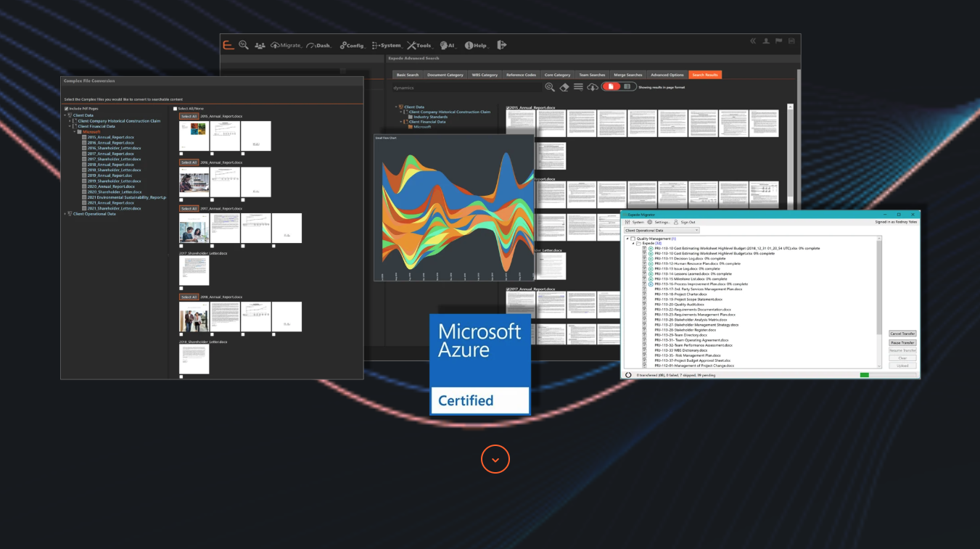Viewport: 980px width, 549px height.
Task: Open the Client Operational Data dropdown
Action: (662, 230)
